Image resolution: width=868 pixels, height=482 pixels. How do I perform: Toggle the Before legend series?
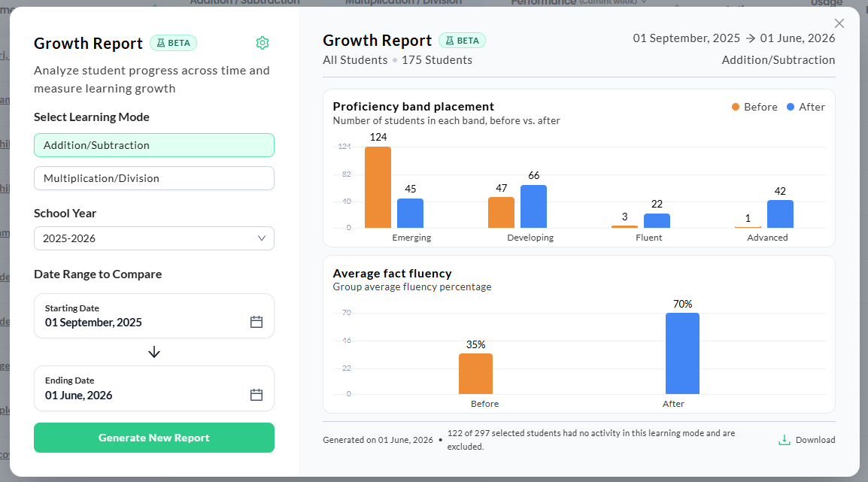(x=754, y=107)
